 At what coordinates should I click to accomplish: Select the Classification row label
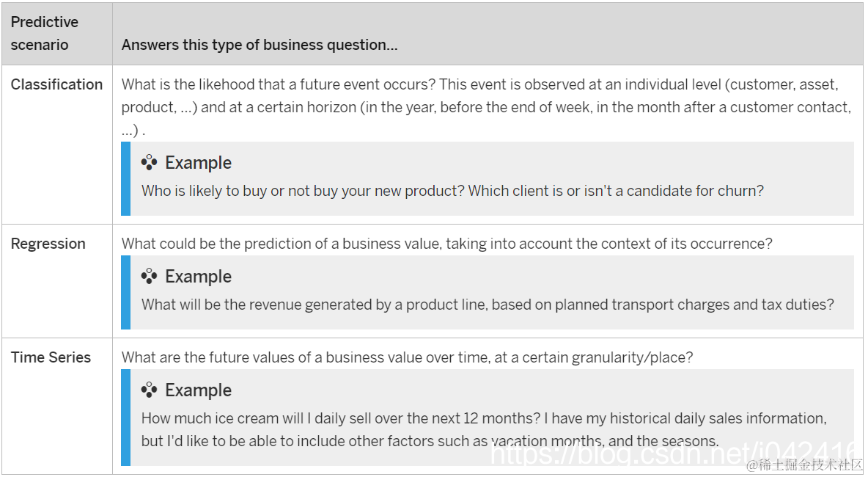point(56,84)
